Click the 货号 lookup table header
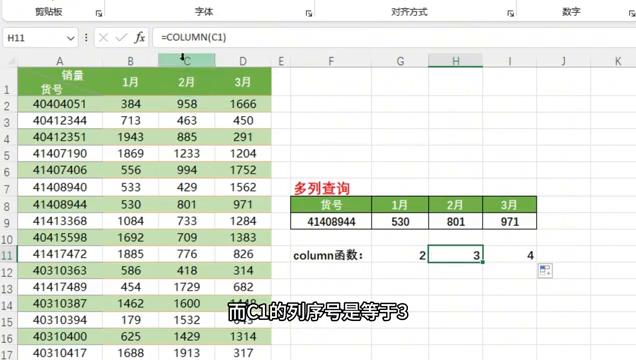This screenshot has height=360, width=636. 331,205
